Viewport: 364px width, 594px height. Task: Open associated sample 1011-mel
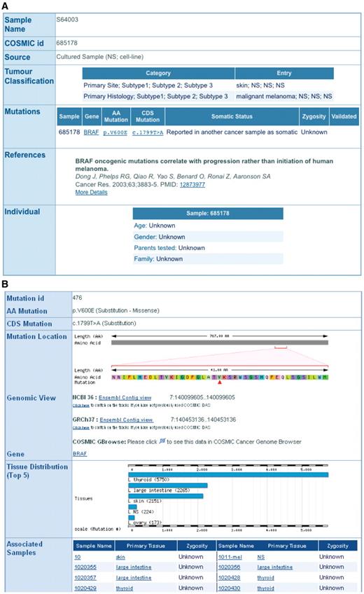[x=230, y=557]
